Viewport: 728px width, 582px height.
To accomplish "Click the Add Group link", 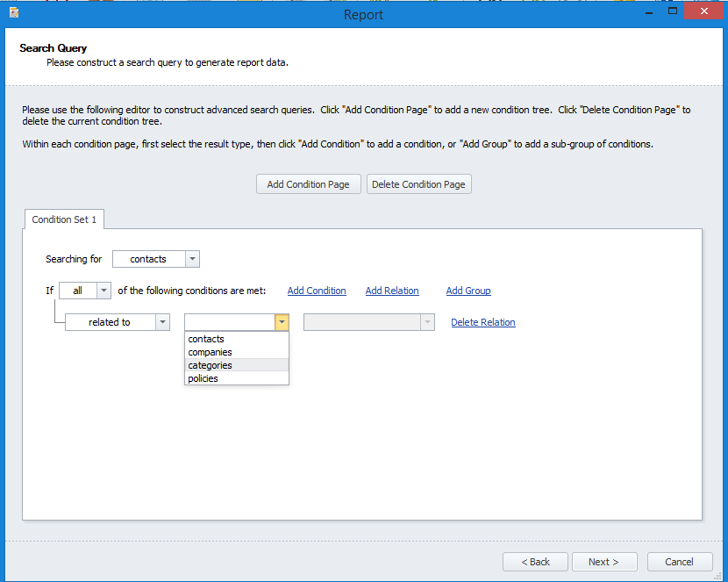I will (x=468, y=291).
